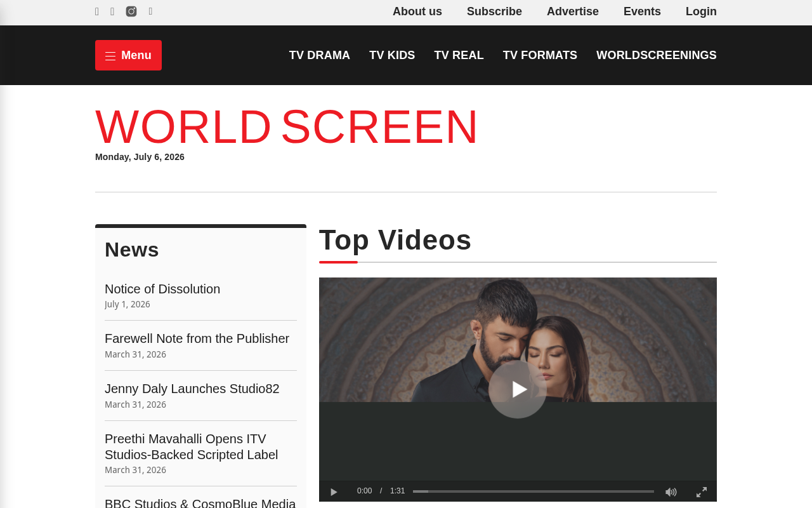Viewport: 812px width, 508px height.
Task: Play video with the center play button
Action: click(518, 389)
